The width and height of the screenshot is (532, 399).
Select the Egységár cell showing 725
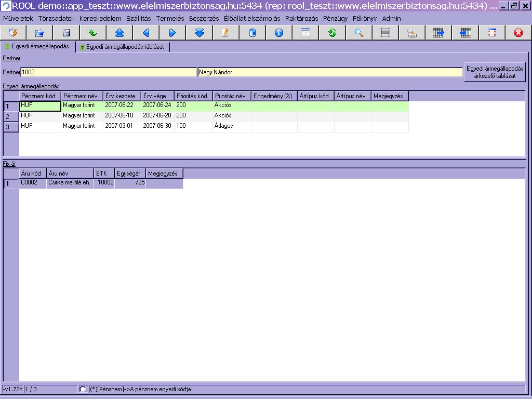130,183
